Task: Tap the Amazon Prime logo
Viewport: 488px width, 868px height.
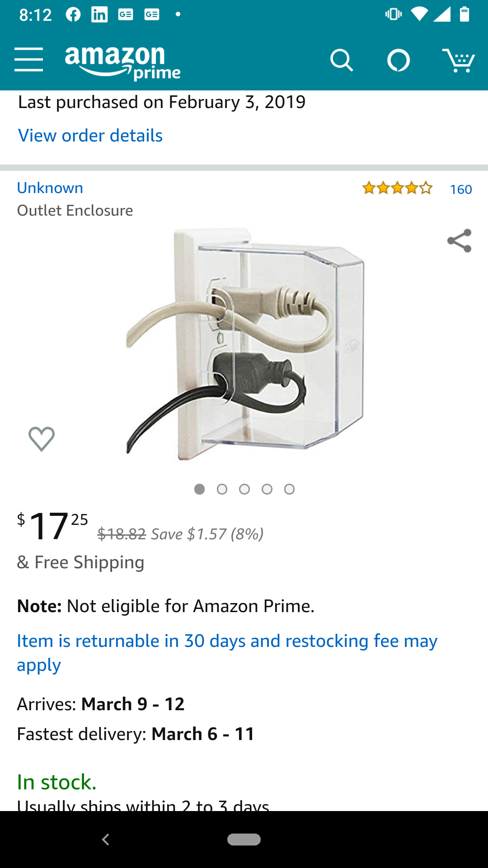Action: click(x=122, y=62)
